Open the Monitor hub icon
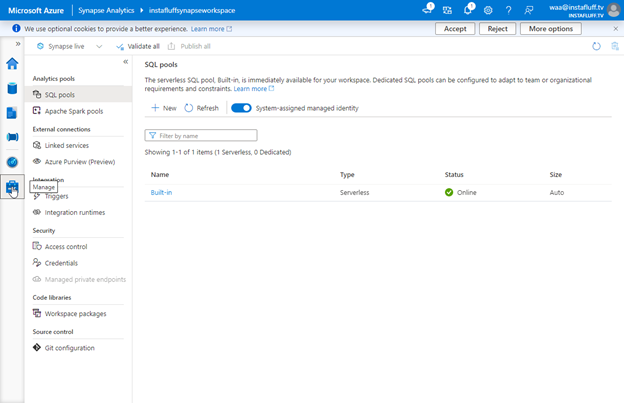624x403 pixels. point(12,162)
